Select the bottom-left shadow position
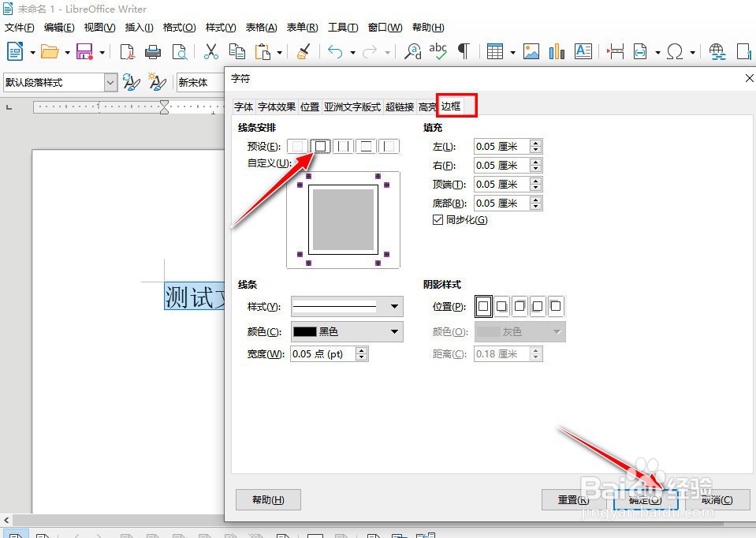This screenshot has width=756, height=538. tap(538, 306)
